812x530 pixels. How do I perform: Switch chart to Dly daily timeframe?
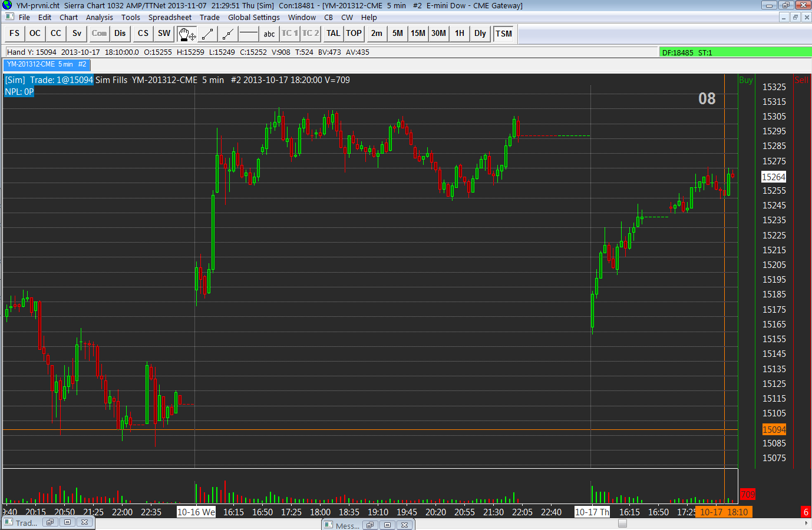[x=480, y=34]
